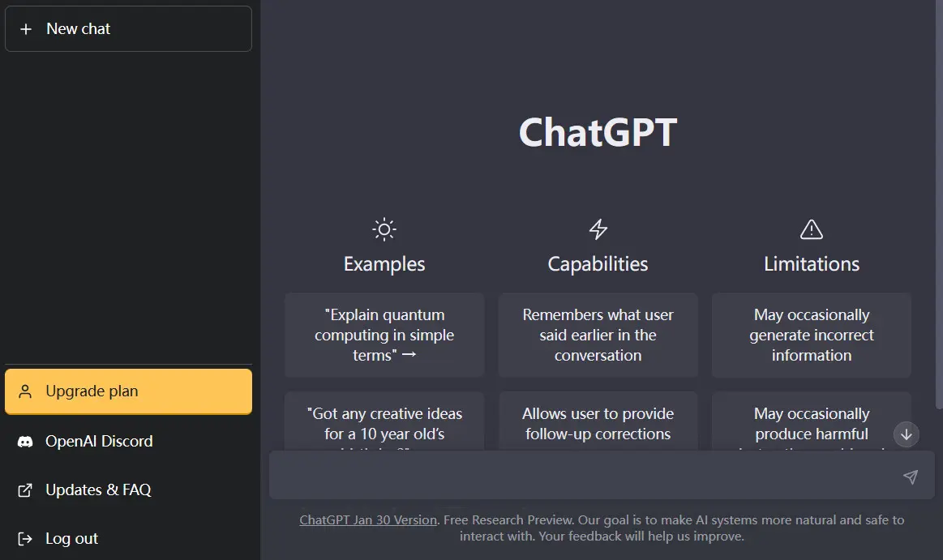The image size is (943, 560).
Task: Click the warning triangle Limitations icon
Action: [x=812, y=229]
